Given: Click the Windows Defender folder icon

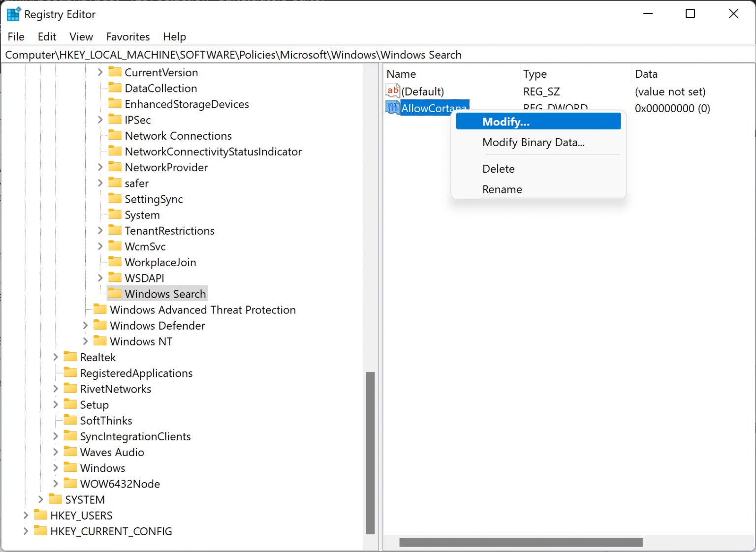Looking at the screenshot, I should click(x=100, y=325).
